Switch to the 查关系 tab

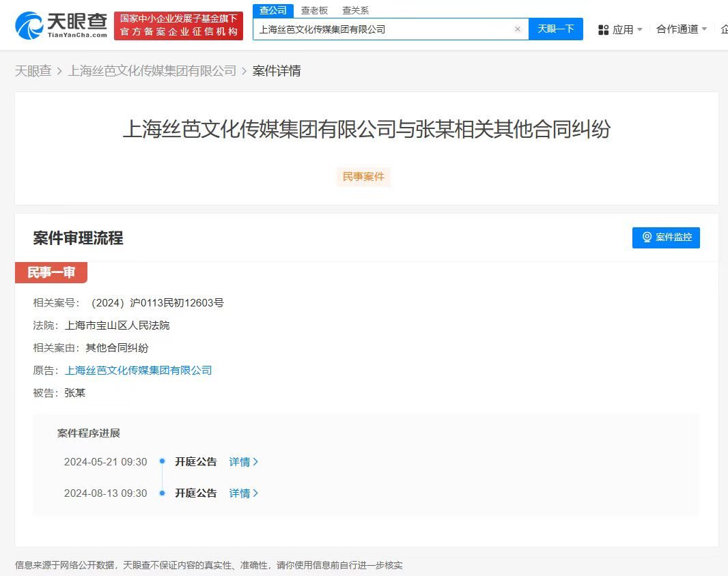click(x=356, y=10)
